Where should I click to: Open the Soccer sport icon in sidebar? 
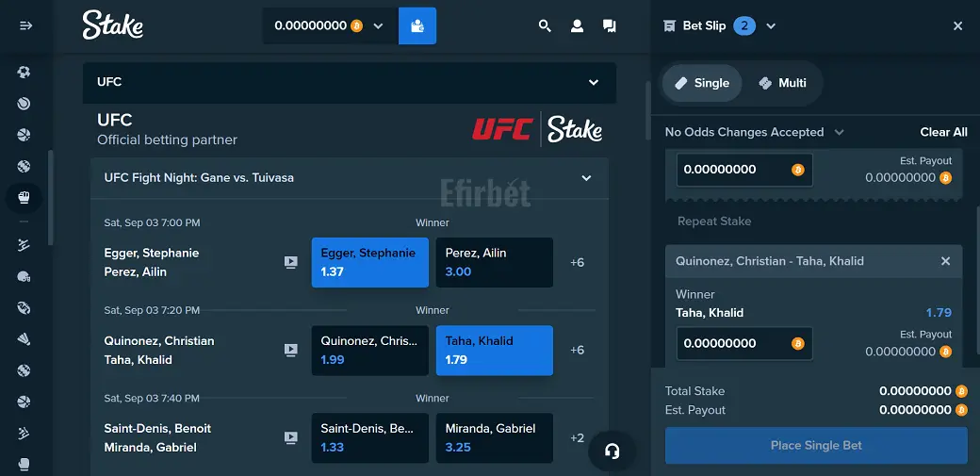pos(24,72)
